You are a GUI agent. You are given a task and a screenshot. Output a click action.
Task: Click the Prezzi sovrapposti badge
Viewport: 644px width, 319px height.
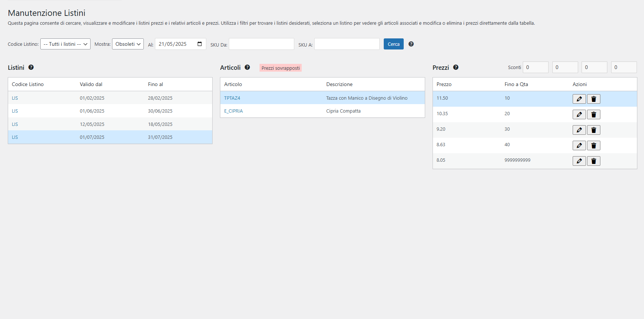click(x=281, y=68)
